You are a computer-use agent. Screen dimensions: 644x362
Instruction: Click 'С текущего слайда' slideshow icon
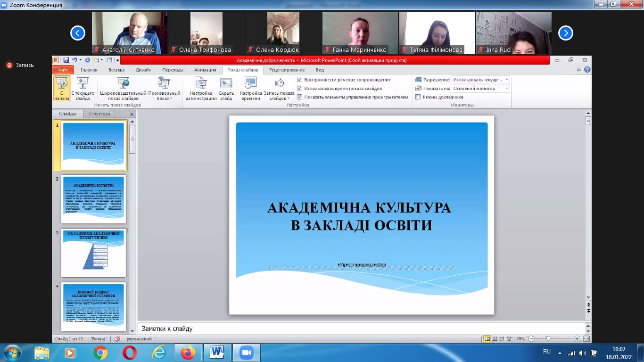click(x=83, y=89)
